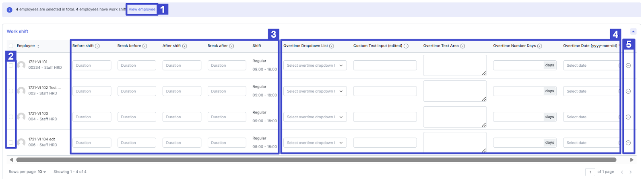Click the Overtime Number Days info icon

point(539,46)
